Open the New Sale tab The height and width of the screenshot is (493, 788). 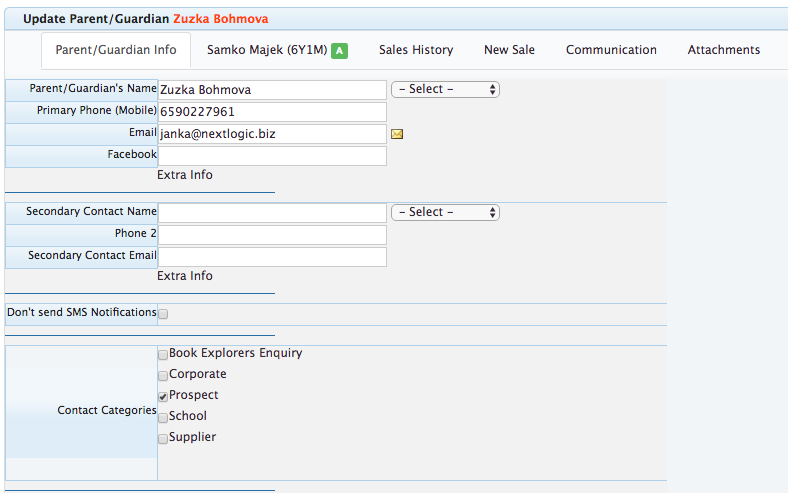(509, 50)
